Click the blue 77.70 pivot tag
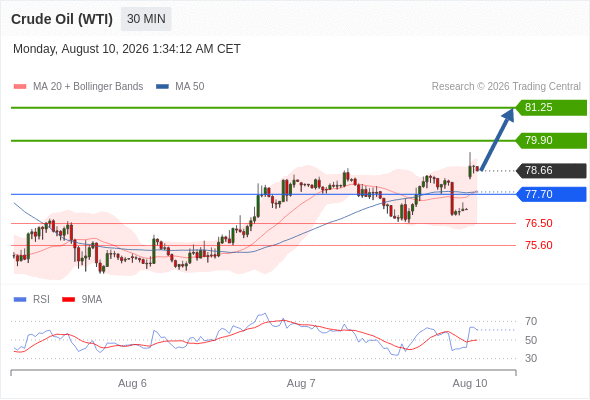 [x=551, y=194]
